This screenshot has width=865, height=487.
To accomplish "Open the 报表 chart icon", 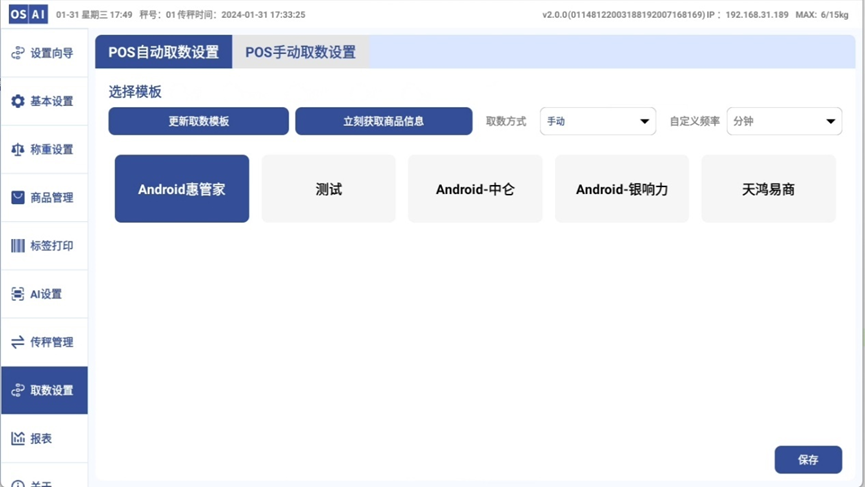I will 18,438.
